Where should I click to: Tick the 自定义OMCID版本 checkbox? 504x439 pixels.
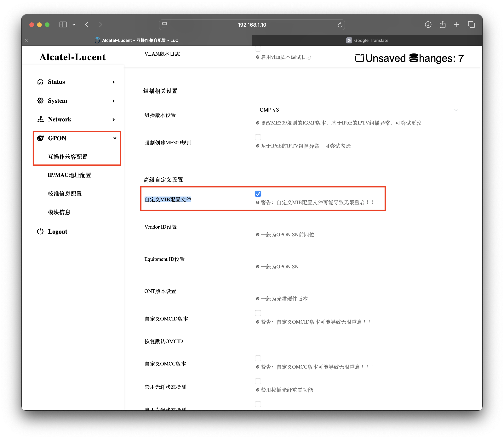258,313
